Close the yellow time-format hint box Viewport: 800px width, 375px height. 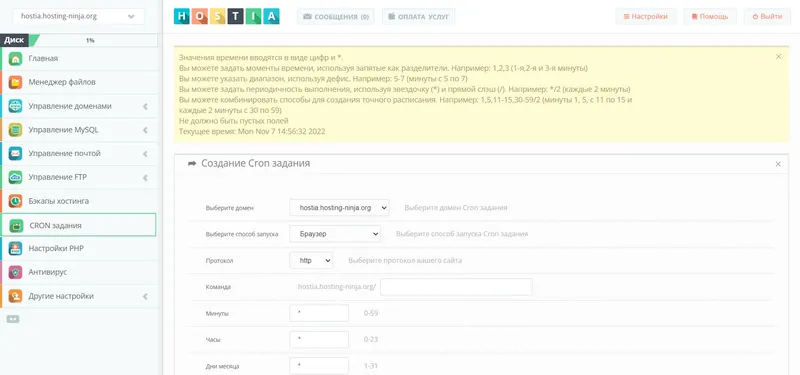tap(779, 57)
